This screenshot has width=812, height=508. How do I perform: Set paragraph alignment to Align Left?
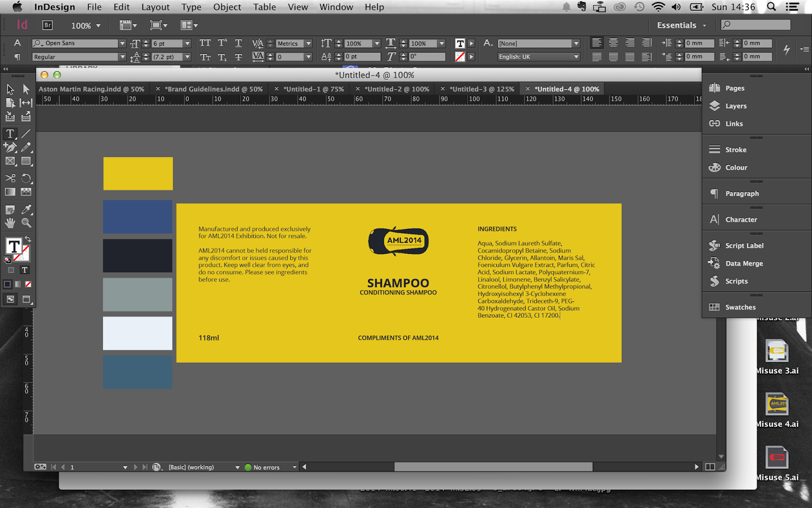click(x=597, y=43)
